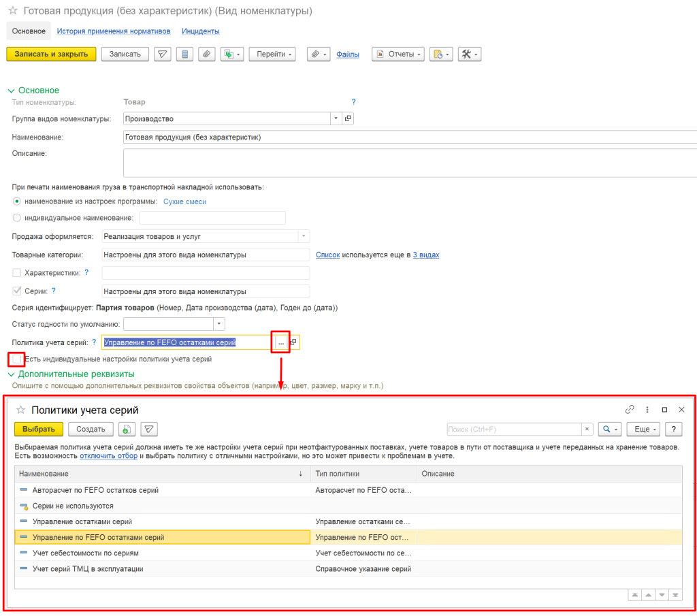Select наименование из настроек программы radio
The image size is (697, 616).
pos(17,201)
